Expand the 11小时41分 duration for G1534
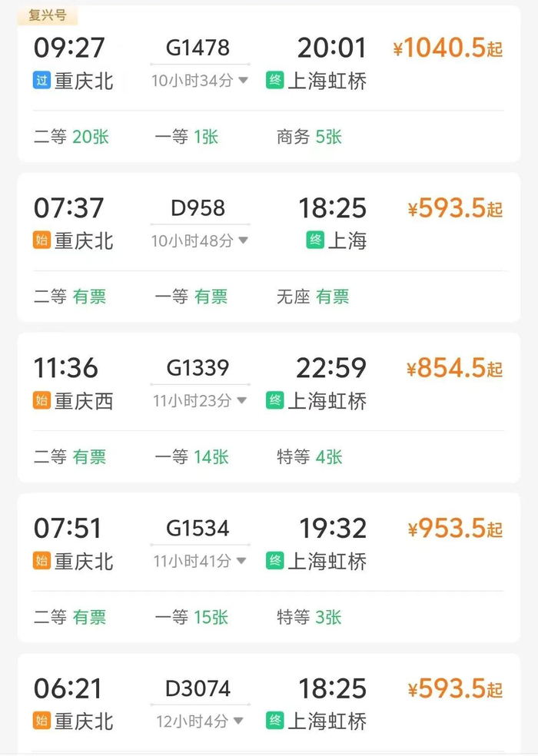538x756 pixels. pos(243,561)
